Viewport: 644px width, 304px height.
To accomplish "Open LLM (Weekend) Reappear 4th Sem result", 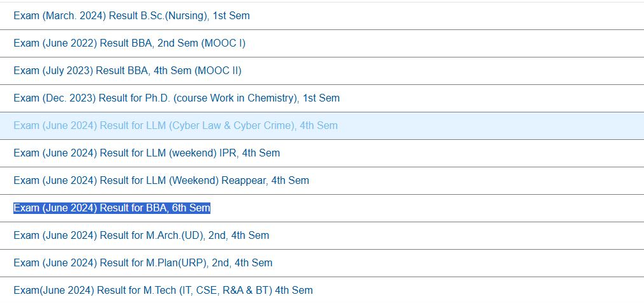I will (x=161, y=180).
